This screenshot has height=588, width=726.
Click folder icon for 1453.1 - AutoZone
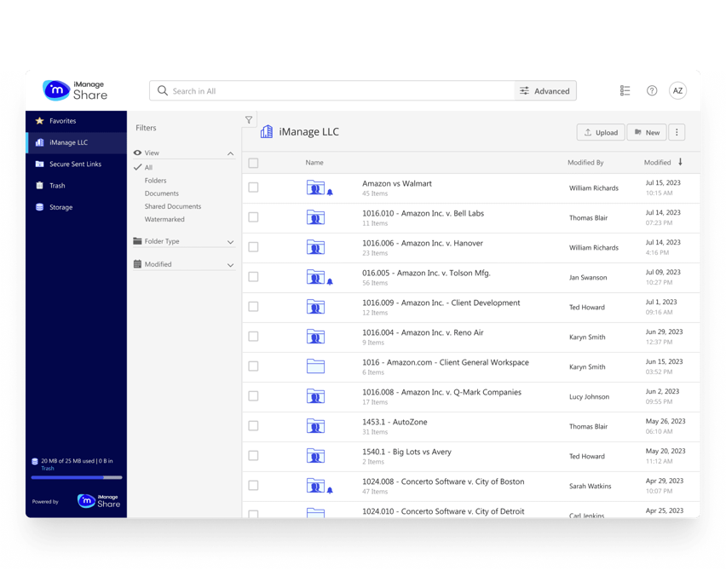coord(315,426)
